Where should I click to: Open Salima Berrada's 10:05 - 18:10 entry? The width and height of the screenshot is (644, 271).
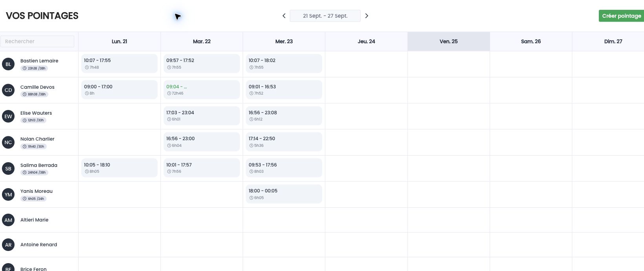coord(119,168)
